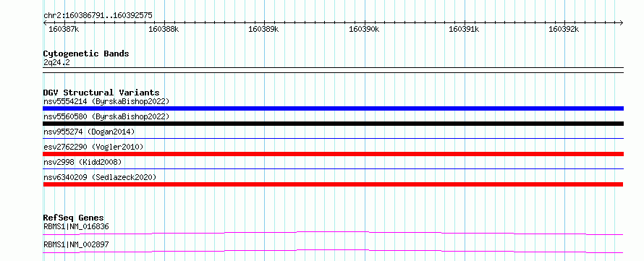Click the 160391k ruler label
Screen dimensions: 644x261
[x=464, y=30]
